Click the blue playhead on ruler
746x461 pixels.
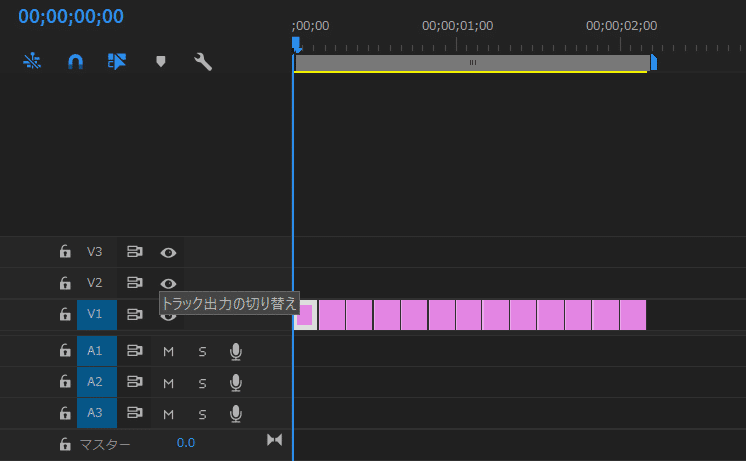pyautogui.click(x=296, y=45)
